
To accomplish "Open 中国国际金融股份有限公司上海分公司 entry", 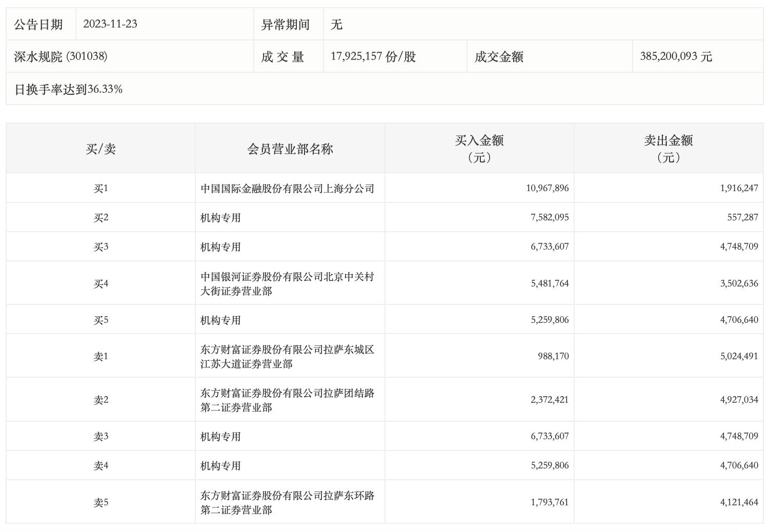I will coord(287,189).
